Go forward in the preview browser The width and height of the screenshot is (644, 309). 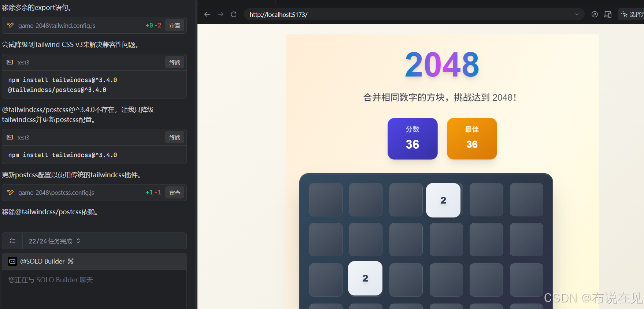(221, 14)
